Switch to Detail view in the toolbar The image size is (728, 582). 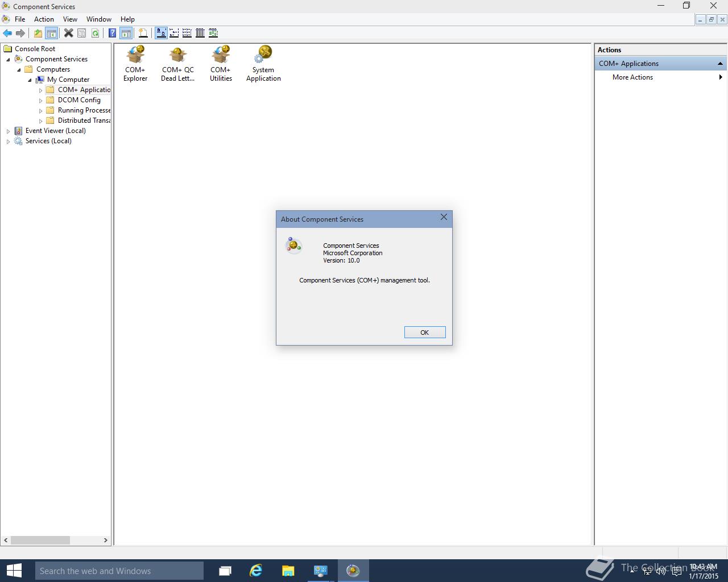pos(200,33)
